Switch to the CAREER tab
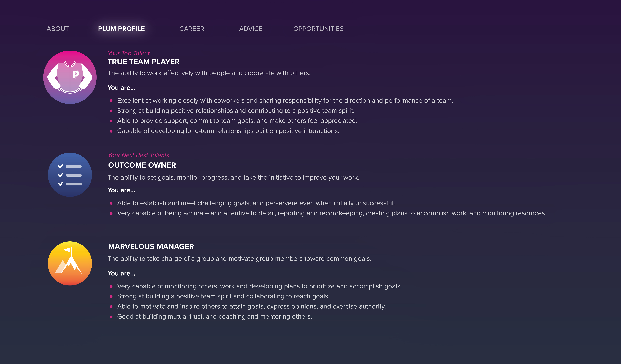 click(191, 29)
